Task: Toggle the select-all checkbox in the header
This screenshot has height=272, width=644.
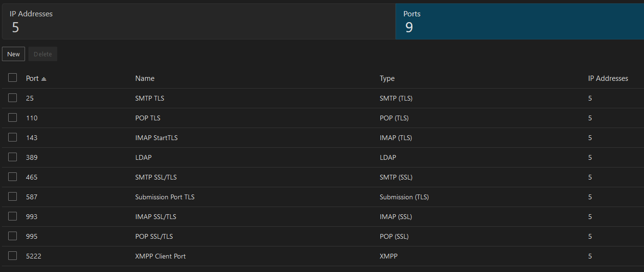Action: pos(13,78)
